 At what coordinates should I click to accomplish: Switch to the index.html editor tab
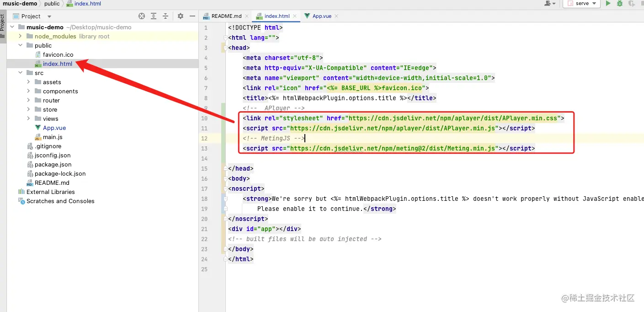click(x=277, y=16)
